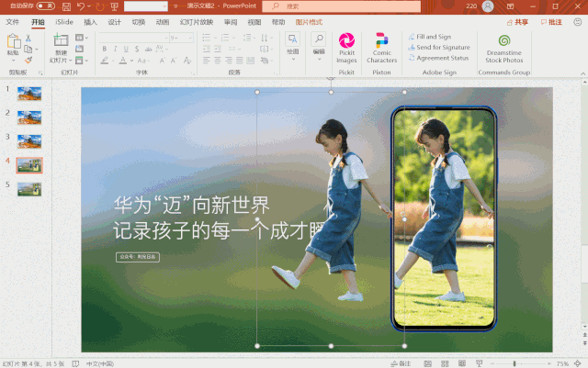Image resolution: width=588 pixels, height=368 pixels.
Task: Click the smiley feedback icon
Action: coord(578,22)
